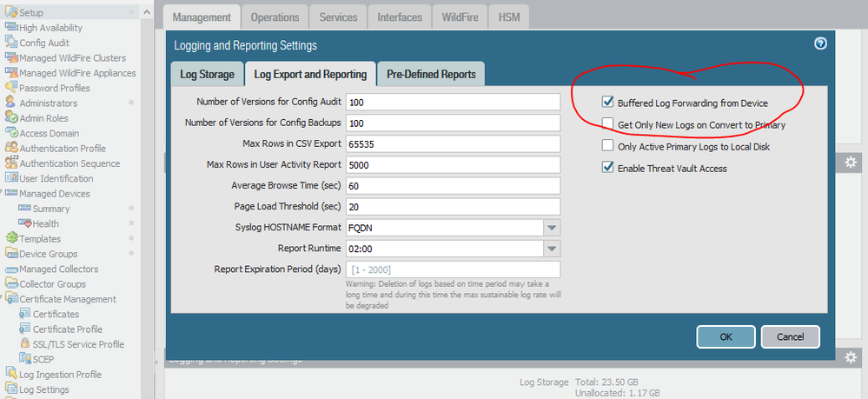Click Cancel to dismiss dialog

[x=790, y=336]
